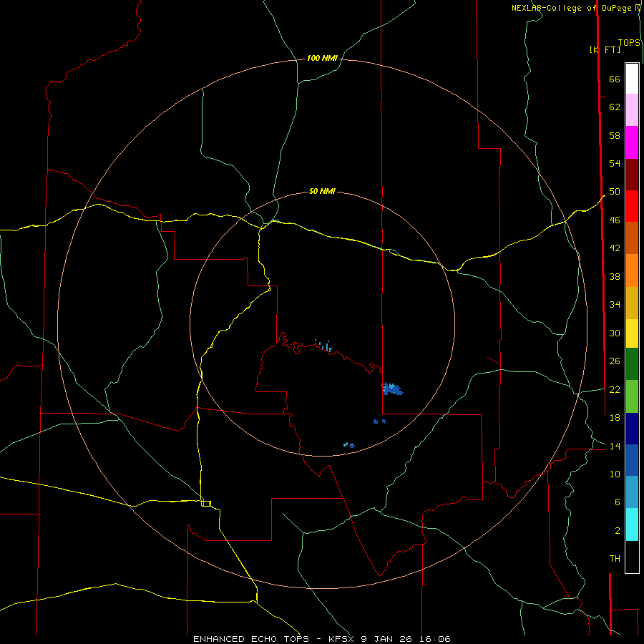The width and height of the screenshot is (644, 644).
Task: Click the light blue echoes on red boundary
Action: point(323,346)
